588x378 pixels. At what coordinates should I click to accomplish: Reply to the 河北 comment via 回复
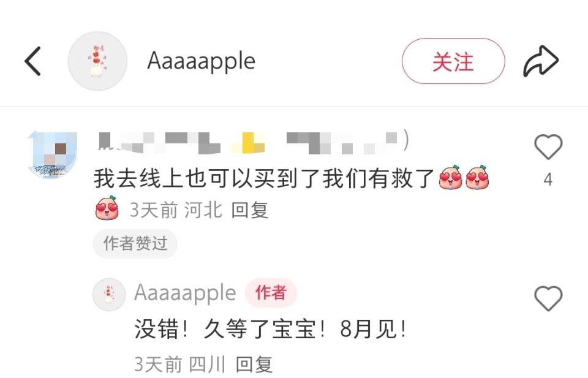tap(250, 210)
